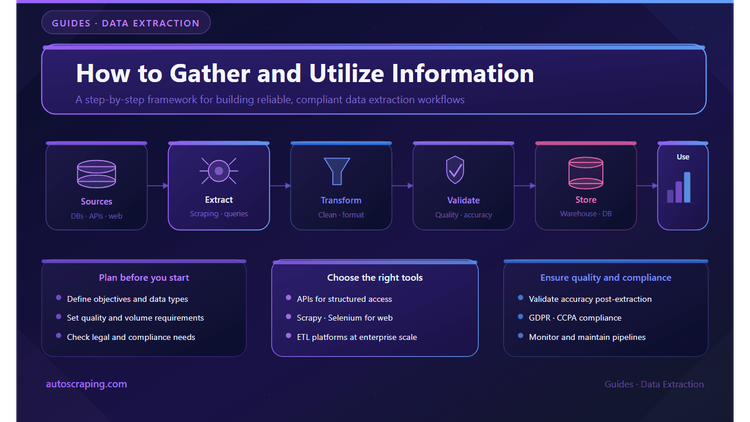Click the 'Sources' label
750x422 pixels.
pos(96,201)
